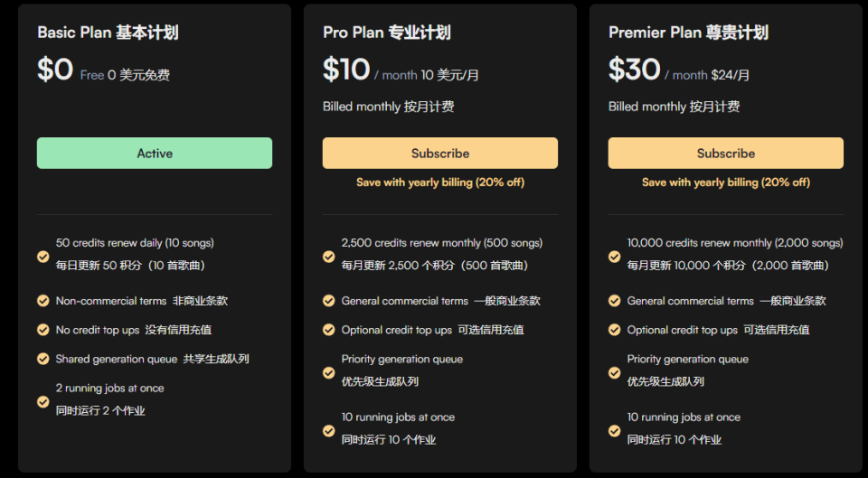Click the Basic Plan title heading

tap(108, 33)
